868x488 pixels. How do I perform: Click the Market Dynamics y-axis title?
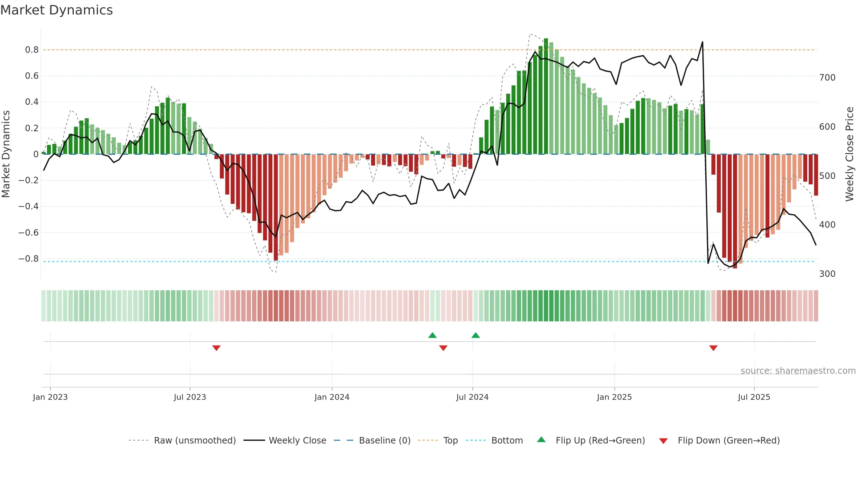[x=6, y=154]
